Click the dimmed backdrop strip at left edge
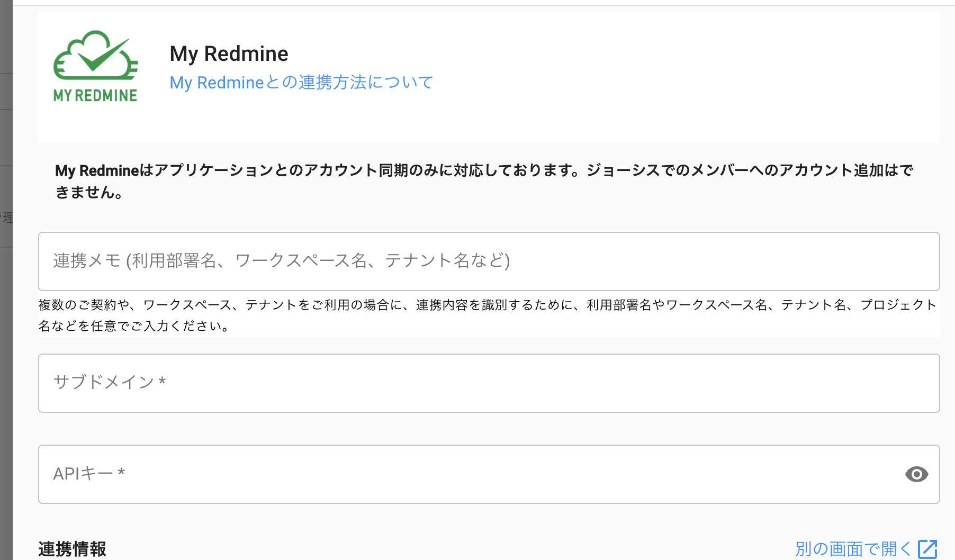Viewport: 955px width, 560px height. [6, 371]
